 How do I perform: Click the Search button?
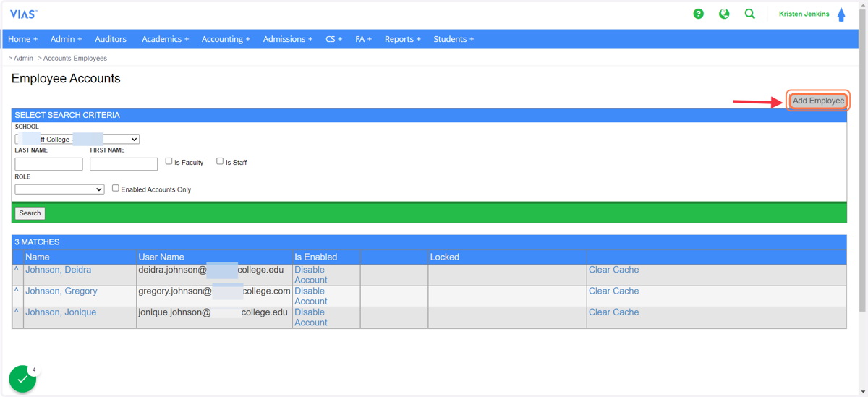click(30, 213)
